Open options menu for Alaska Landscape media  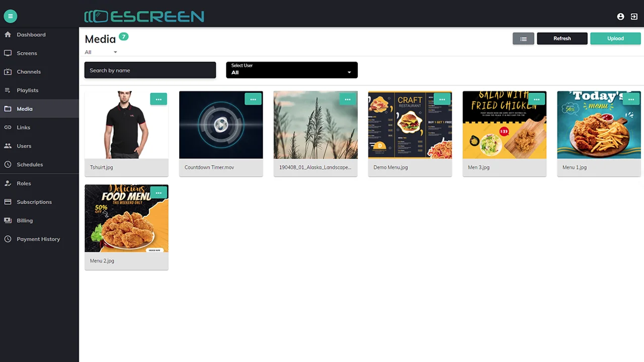click(348, 99)
